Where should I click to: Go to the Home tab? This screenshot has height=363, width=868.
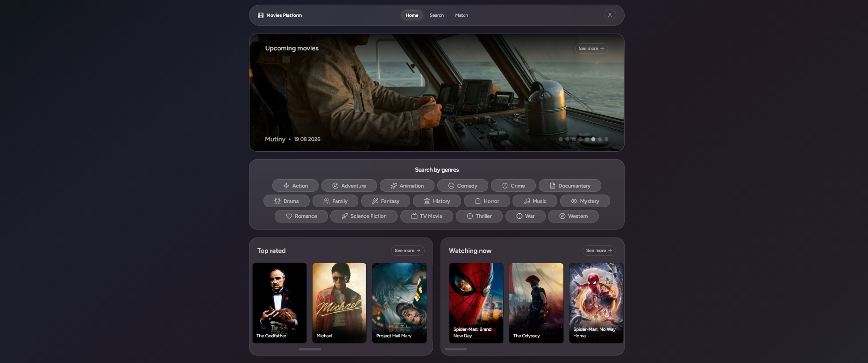tap(412, 15)
